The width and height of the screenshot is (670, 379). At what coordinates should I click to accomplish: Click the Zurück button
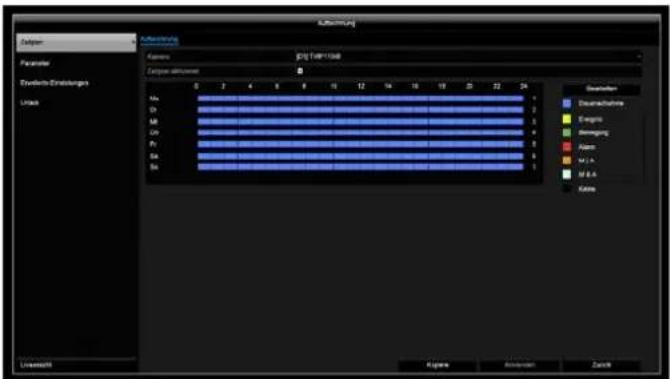601,365
